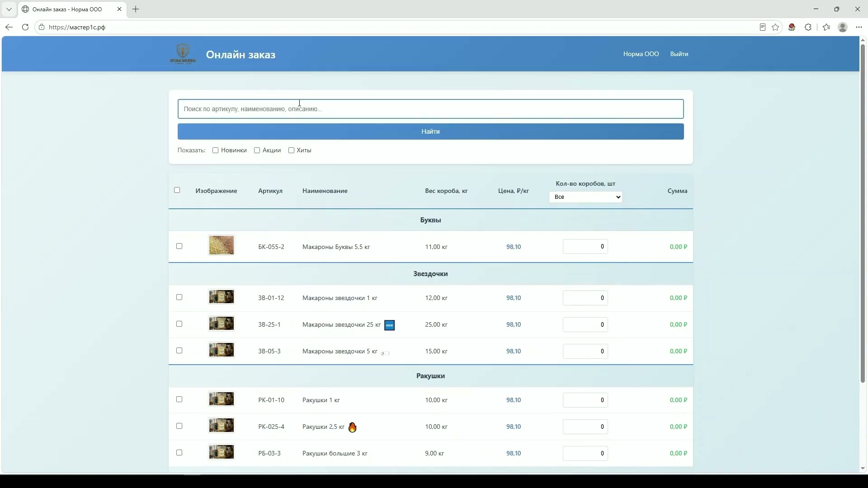Image resolution: width=868 pixels, height=488 pixels.
Task: Focus the product search field
Action: click(x=430, y=109)
